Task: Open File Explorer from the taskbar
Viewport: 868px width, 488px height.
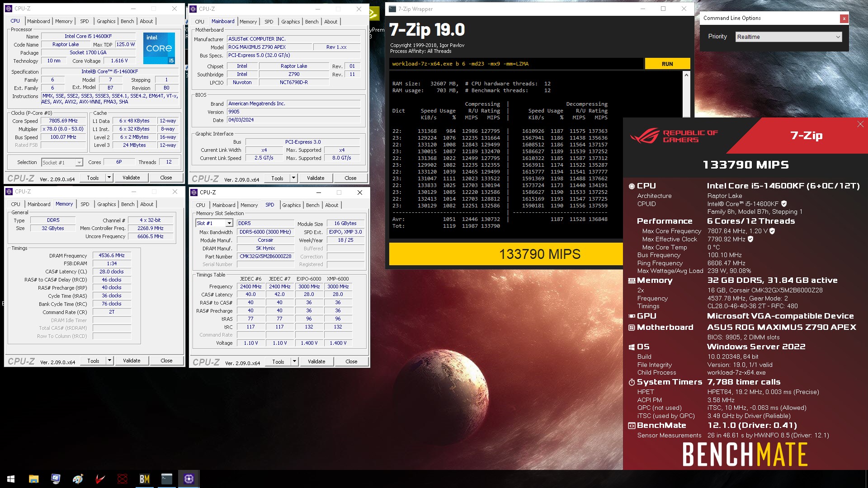Action: 33,479
